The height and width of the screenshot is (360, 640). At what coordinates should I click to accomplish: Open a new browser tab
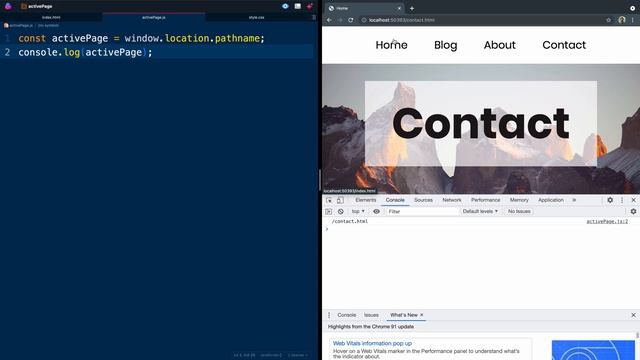[412, 8]
